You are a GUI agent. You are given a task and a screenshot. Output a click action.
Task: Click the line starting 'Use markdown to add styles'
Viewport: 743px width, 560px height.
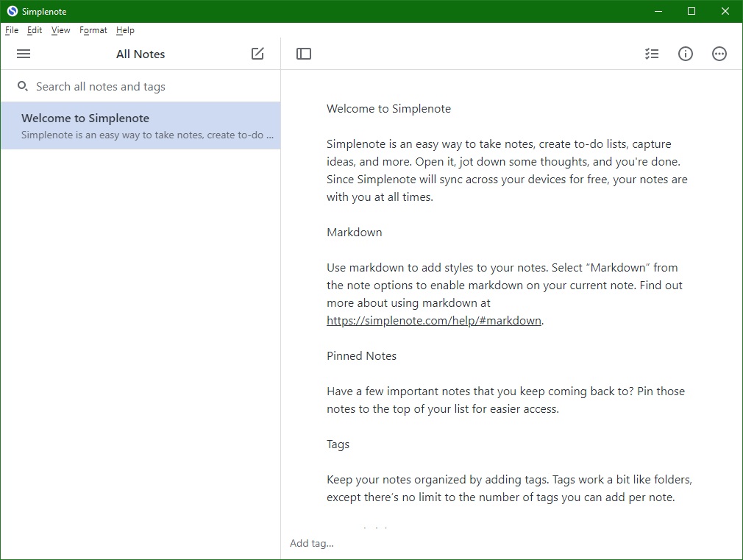pos(502,267)
